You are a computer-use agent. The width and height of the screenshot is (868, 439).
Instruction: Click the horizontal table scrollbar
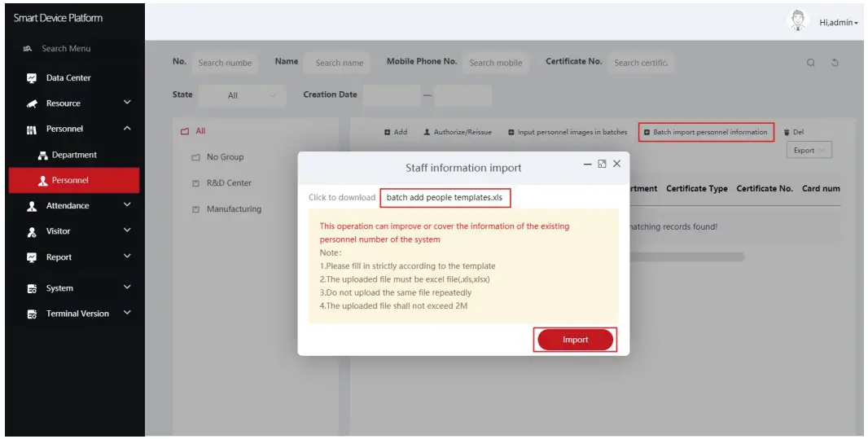tap(686, 257)
